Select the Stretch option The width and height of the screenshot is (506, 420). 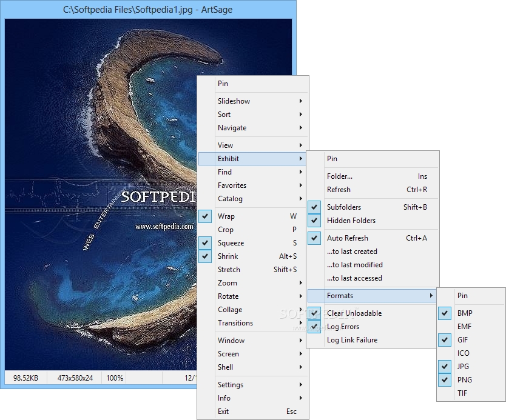point(252,270)
